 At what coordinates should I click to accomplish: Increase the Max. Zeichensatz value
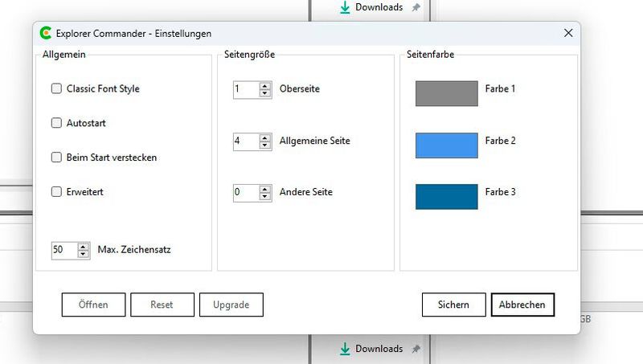point(84,247)
